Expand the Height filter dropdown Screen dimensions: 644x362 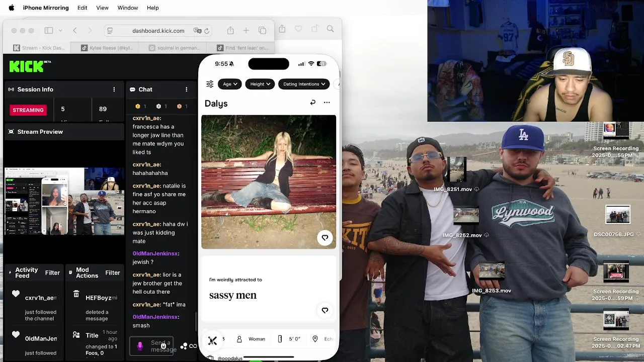[x=260, y=84]
